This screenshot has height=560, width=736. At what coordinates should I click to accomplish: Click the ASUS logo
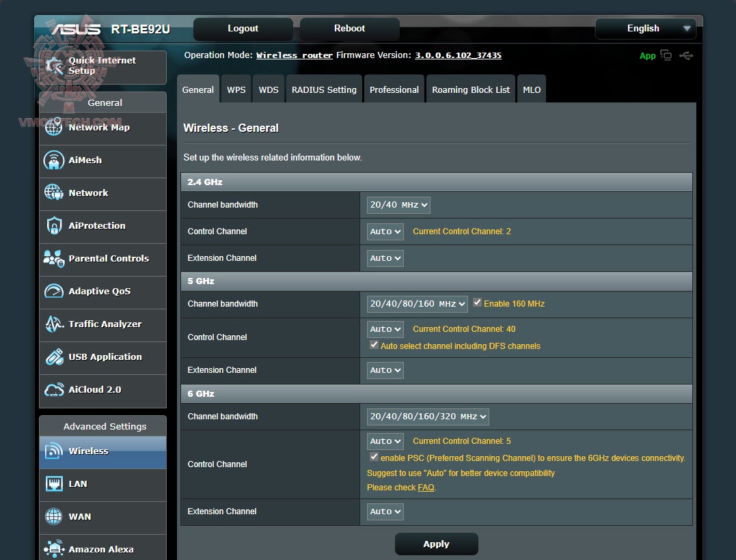point(76,29)
